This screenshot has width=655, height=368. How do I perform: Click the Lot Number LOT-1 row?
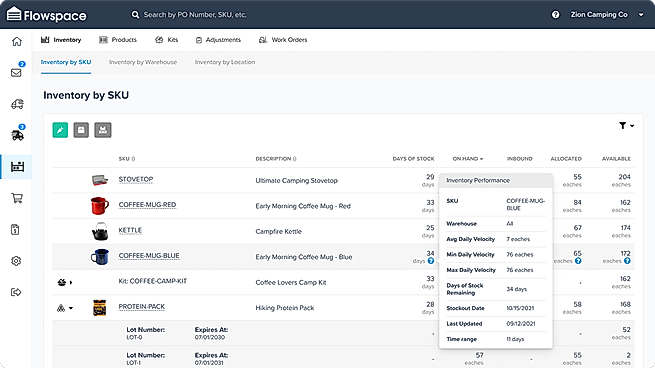point(343,358)
